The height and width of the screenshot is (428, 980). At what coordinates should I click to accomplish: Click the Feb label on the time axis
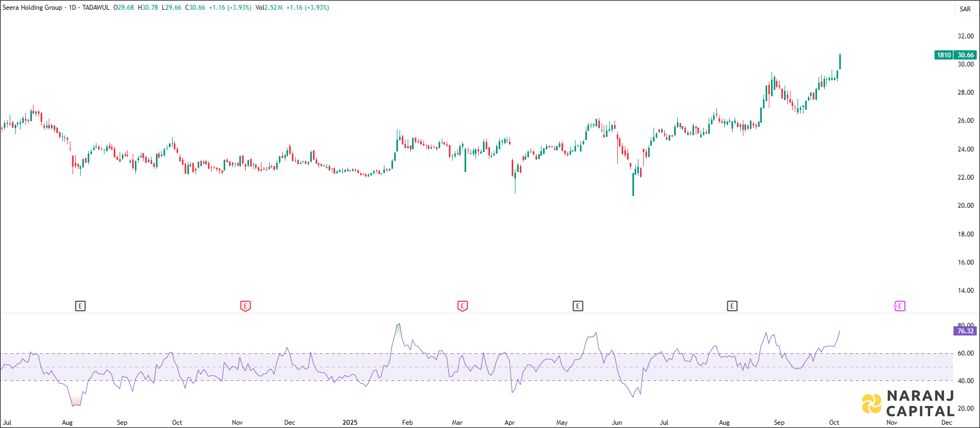[407, 423]
